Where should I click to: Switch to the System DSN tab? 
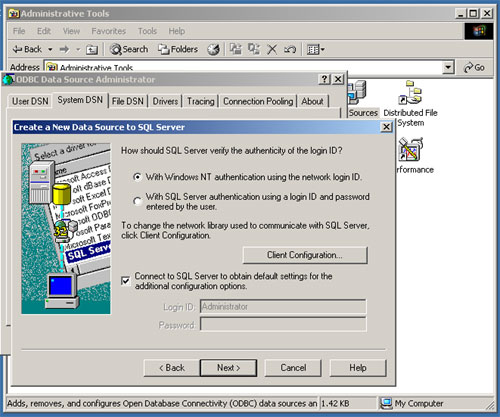tap(80, 100)
